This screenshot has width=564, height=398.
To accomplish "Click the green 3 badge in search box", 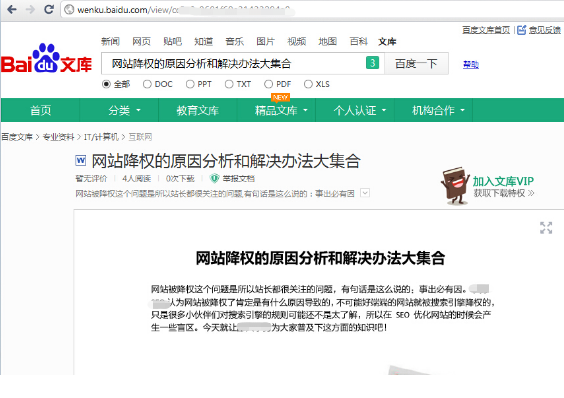I will 372,63.
